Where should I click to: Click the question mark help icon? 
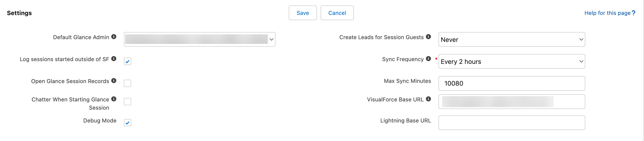pyautogui.click(x=633, y=13)
